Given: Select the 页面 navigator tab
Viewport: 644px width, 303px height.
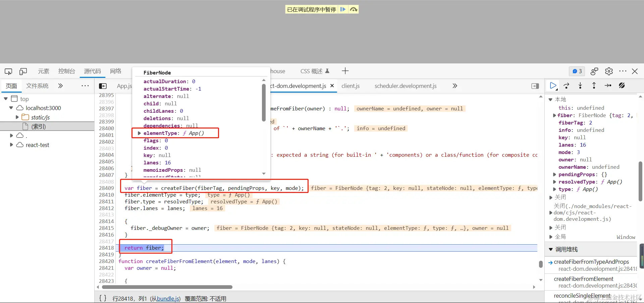Looking at the screenshot, I should pyautogui.click(x=11, y=86).
